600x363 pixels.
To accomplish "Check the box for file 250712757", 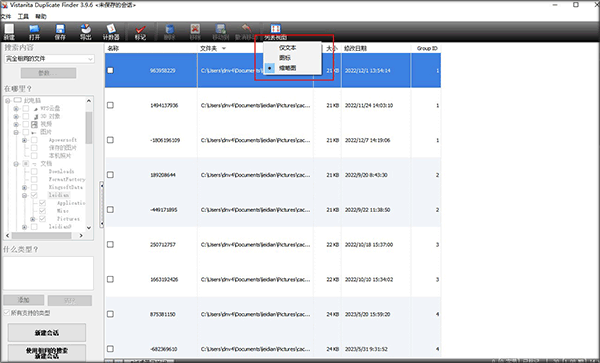I will (110, 244).
